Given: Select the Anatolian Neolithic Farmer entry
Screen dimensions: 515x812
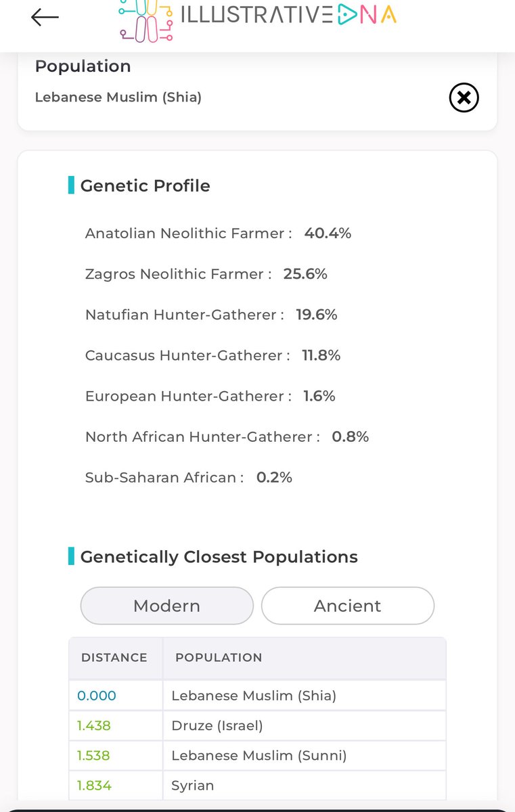Looking at the screenshot, I should coord(218,233).
